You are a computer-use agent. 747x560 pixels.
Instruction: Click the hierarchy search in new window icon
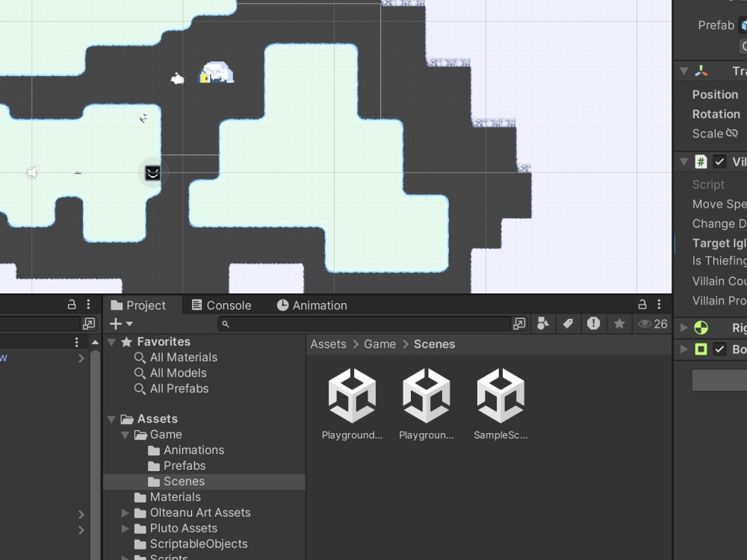[89, 324]
